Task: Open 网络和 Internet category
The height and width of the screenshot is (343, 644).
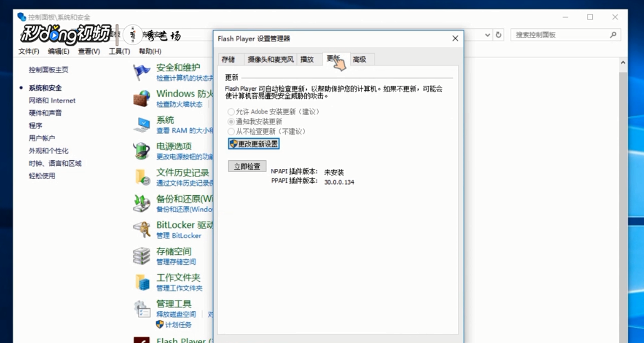Action: 52,101
